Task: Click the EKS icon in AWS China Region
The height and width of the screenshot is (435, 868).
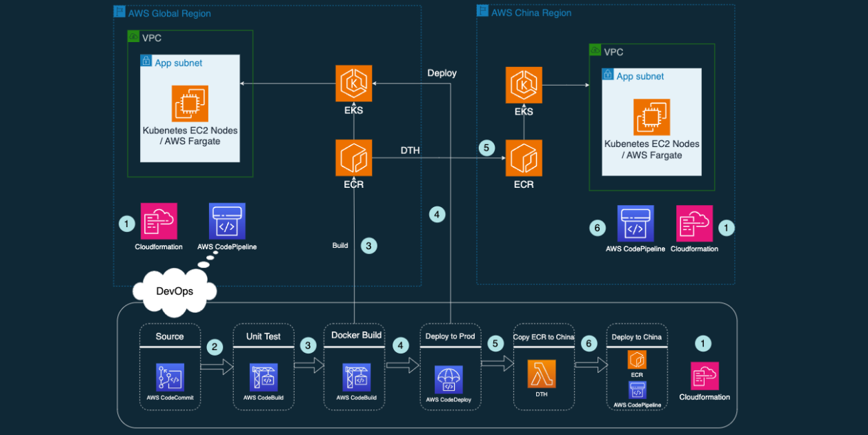Action: [x=524, y=83]
